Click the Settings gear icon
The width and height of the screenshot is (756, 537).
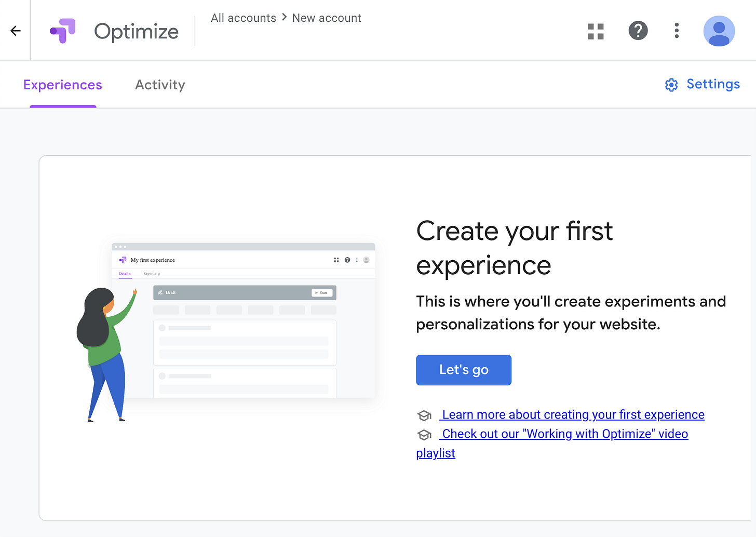[x=671, y=85]
